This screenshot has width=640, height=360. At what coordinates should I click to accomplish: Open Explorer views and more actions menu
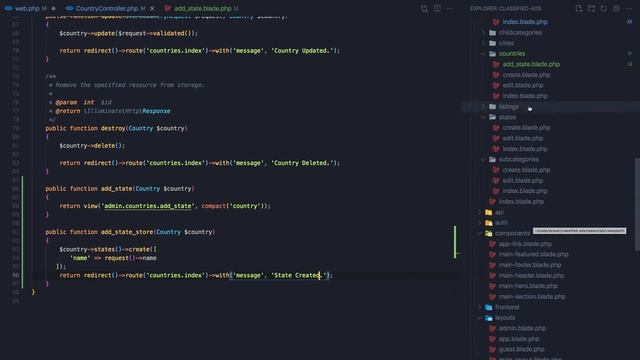[629, 9]
